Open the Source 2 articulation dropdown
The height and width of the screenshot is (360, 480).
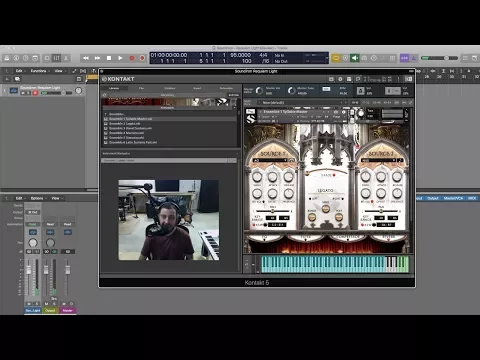(378, 160)
